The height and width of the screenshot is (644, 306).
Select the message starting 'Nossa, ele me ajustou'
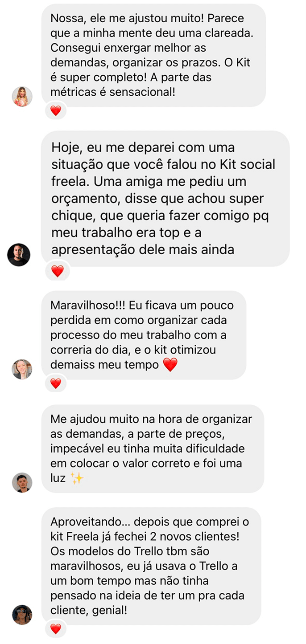point(153,55)
